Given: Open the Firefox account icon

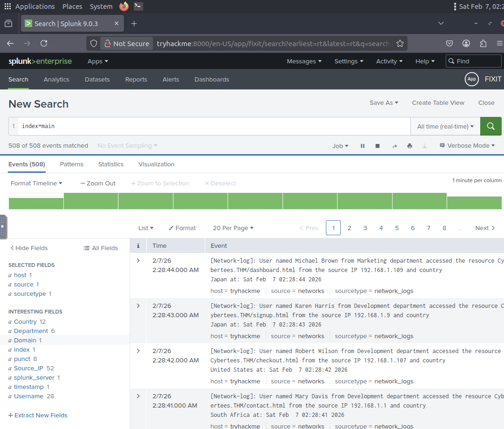Looking at the screenshot, I should pyautogui.click(x=466, y=43).
